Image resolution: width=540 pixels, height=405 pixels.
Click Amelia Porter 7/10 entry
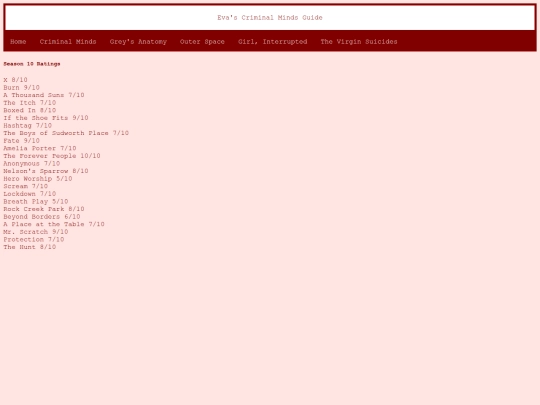40,148
